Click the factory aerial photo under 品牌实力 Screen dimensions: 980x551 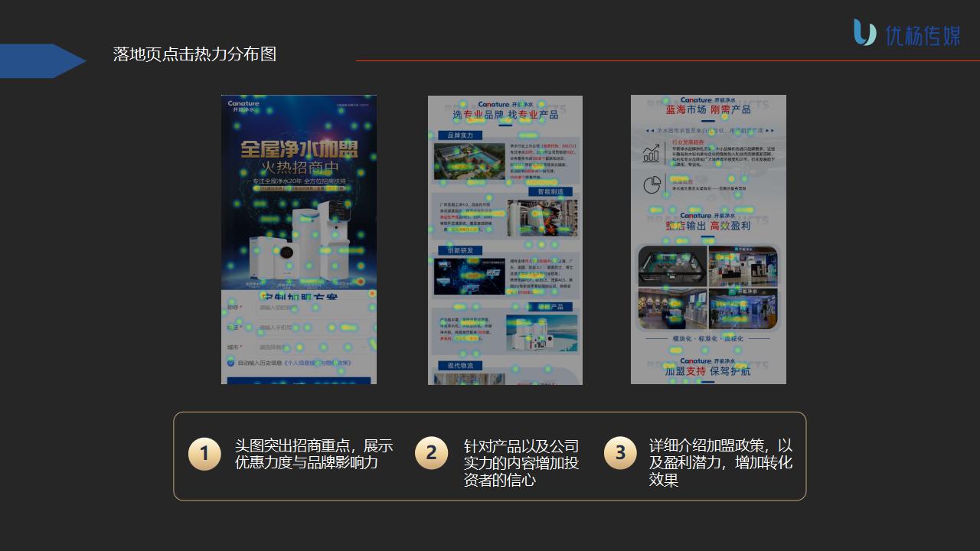click(x=469, y=161)
